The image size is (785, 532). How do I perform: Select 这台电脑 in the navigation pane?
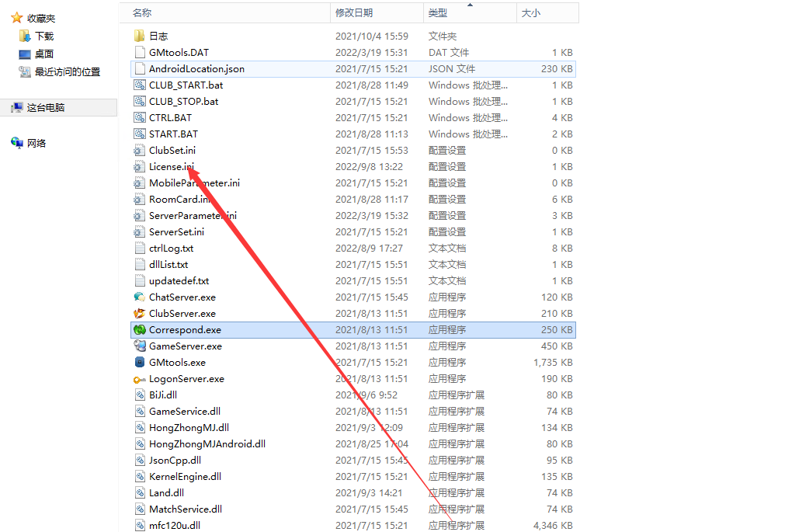point(46,108)
